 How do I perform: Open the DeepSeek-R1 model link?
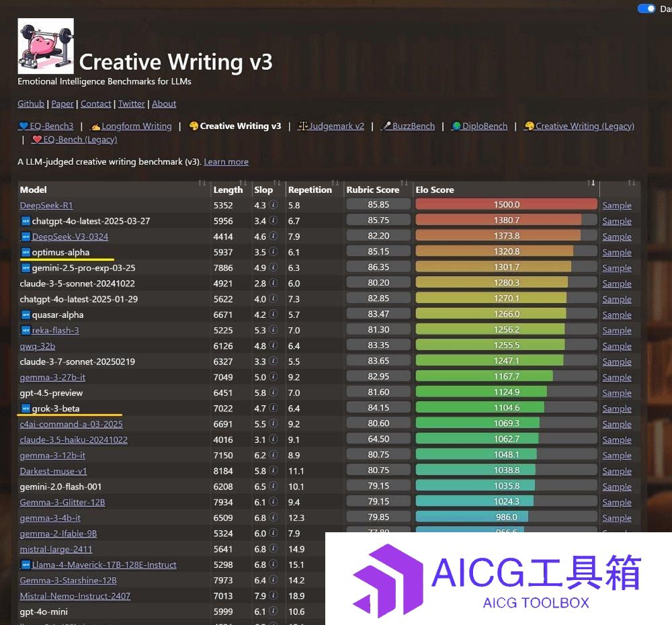pos(46,206)
